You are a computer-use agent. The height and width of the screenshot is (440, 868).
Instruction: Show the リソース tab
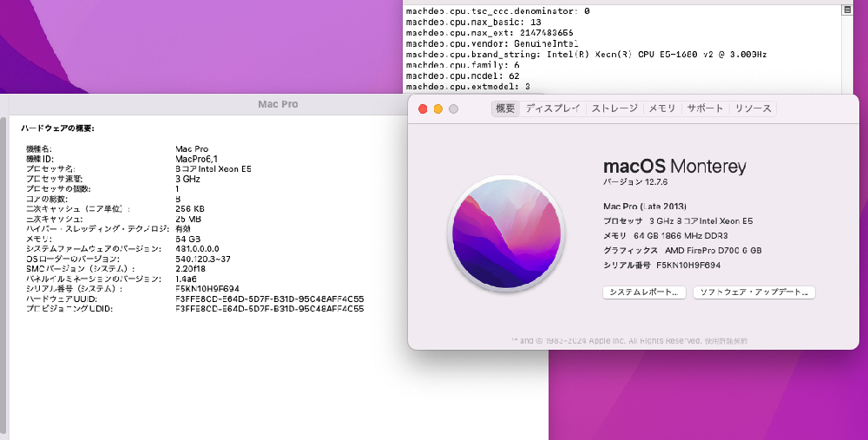tap(753, 108)
